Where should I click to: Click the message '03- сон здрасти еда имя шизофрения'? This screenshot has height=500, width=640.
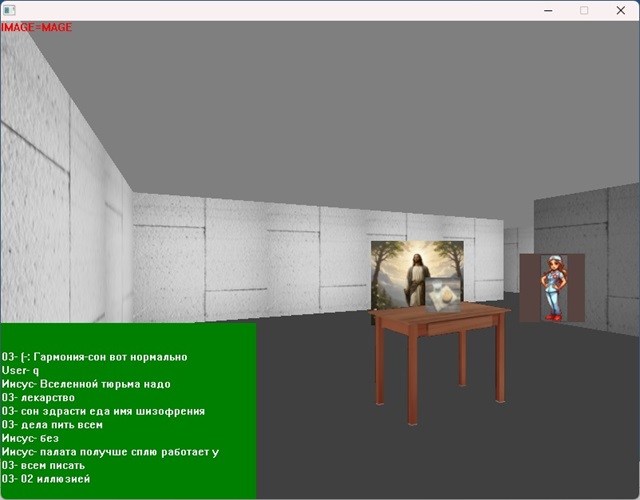tap(104, 411)
